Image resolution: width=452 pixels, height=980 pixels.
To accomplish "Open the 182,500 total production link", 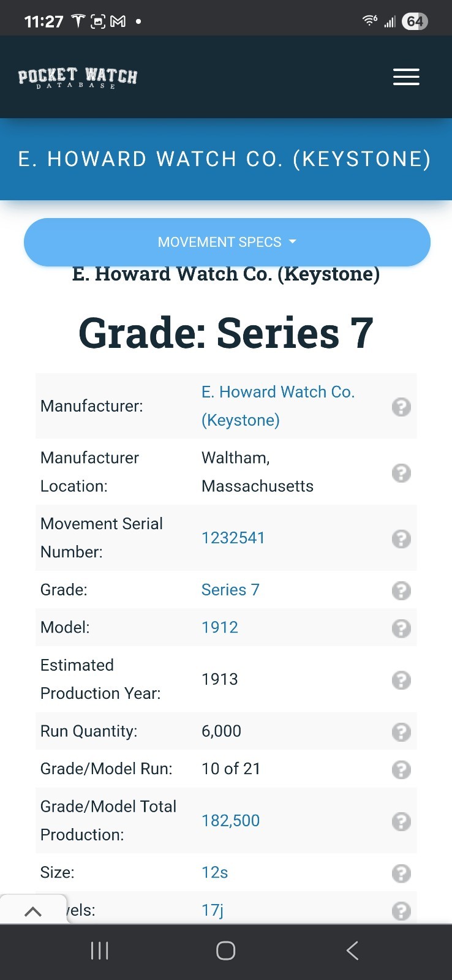I will [x=230, y=821].
